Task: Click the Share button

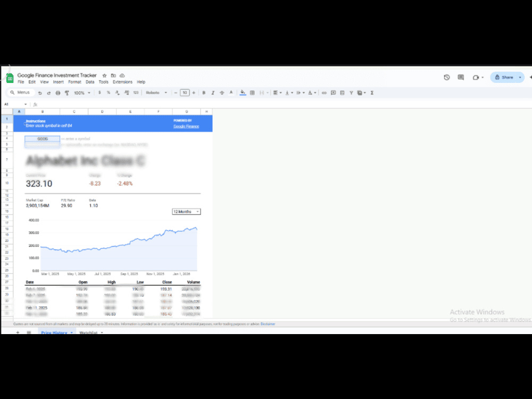Action: [x=504, y=77]
